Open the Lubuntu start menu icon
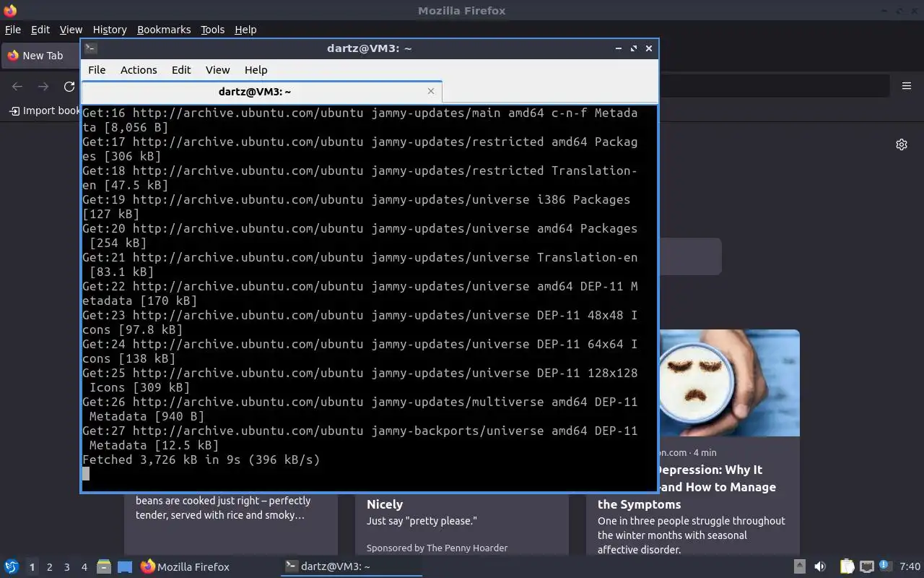This screenshot has height=578, width=924. tap(11, 567)
